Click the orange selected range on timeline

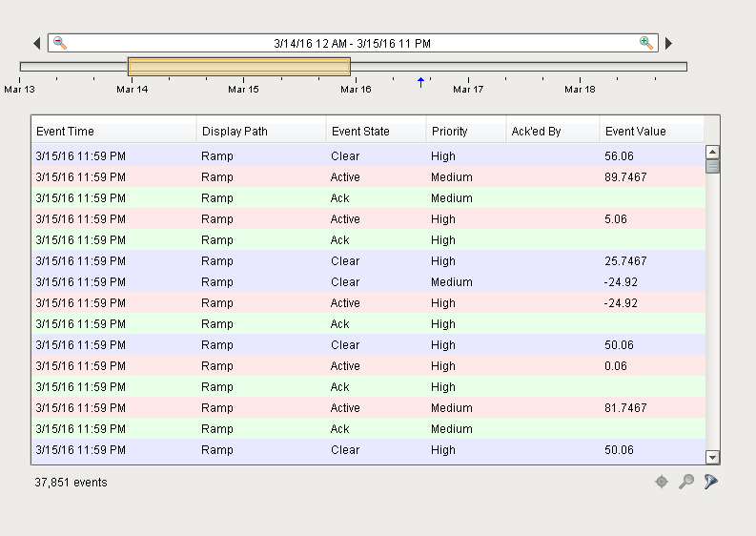[x=239, y=67]
